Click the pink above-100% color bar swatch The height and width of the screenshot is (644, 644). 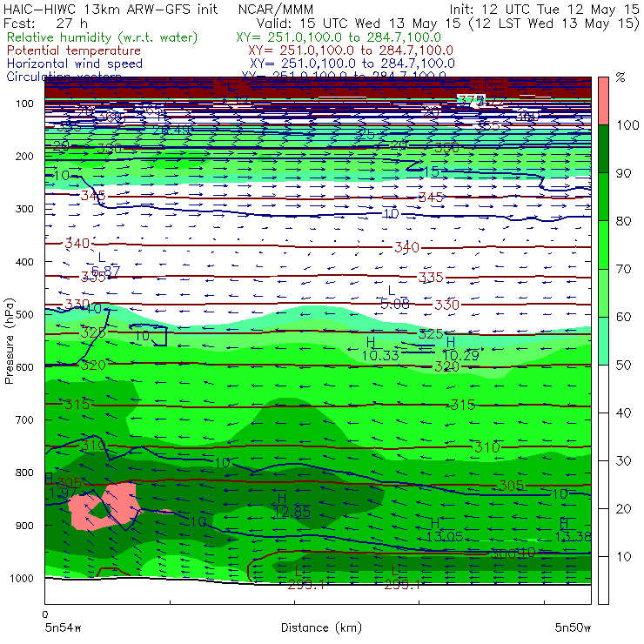[603, 101]
